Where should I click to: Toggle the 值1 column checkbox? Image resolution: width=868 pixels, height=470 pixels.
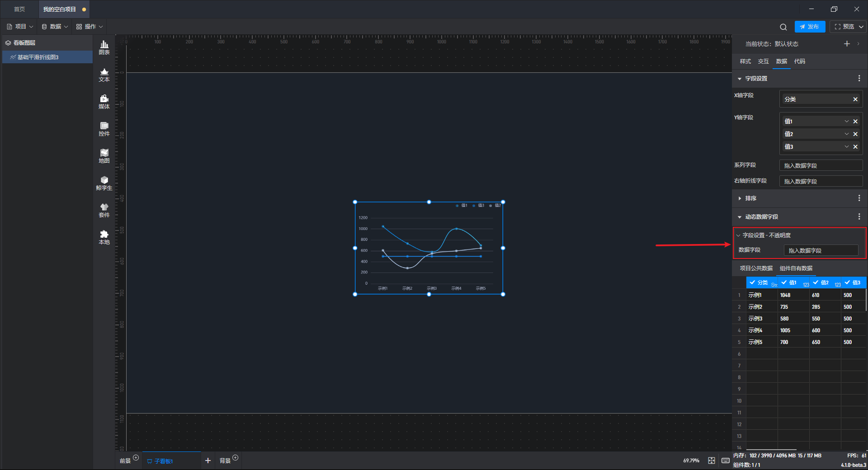click(784, 282)
